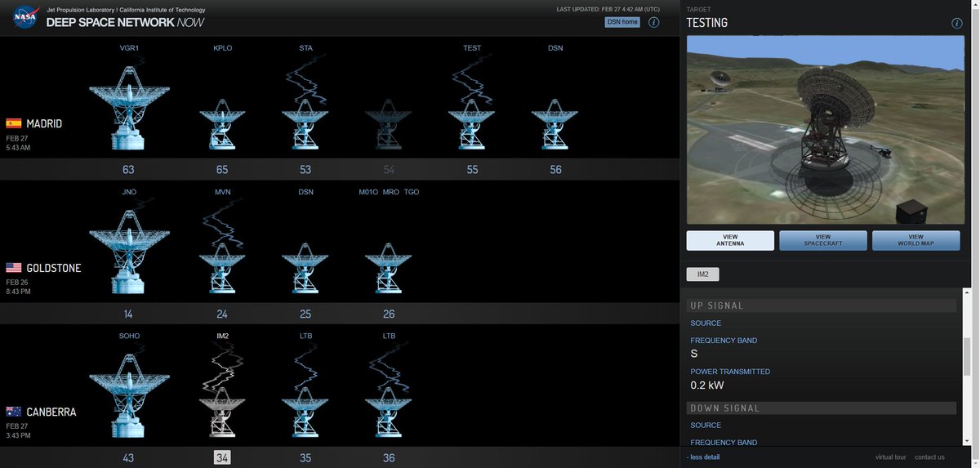
Task: Select Madrid antenna 55 dish labeled TEST
Action: pos(472,124)
